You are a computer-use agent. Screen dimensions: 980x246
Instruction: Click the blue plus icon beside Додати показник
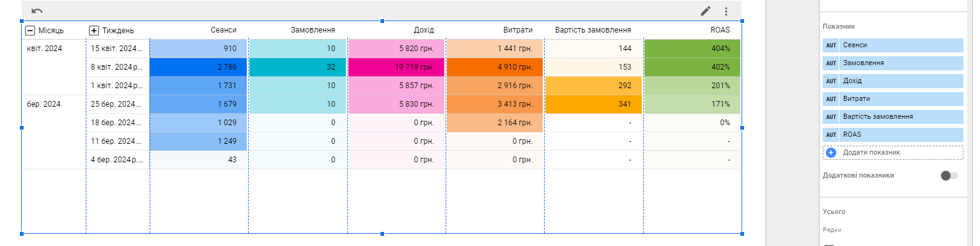[831, 153]
